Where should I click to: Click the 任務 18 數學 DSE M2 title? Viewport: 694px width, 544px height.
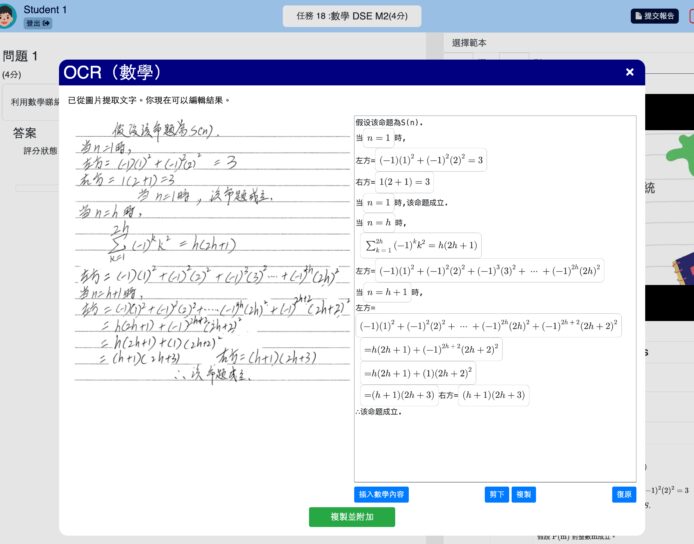tap(352, 16)
